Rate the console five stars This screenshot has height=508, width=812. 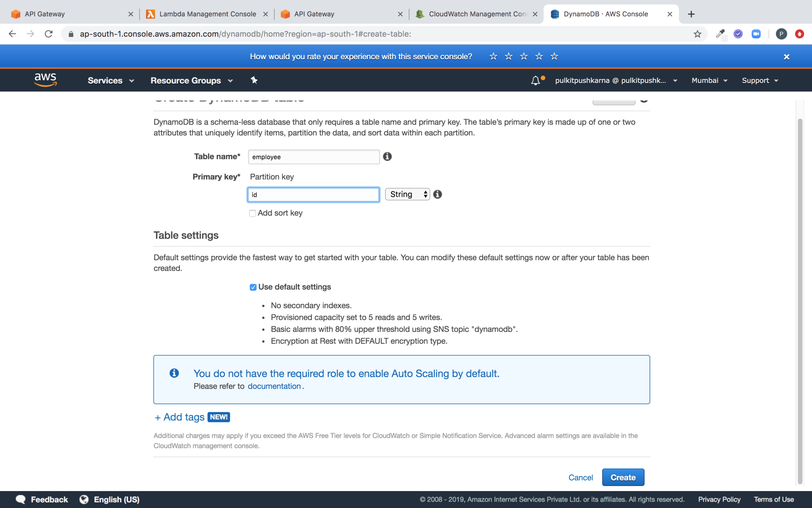point(554,56)
